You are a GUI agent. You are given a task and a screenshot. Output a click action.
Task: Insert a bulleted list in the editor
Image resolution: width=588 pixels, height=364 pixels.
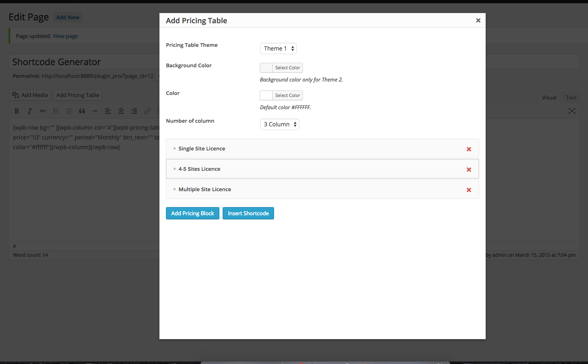click(x=56, y=111)
